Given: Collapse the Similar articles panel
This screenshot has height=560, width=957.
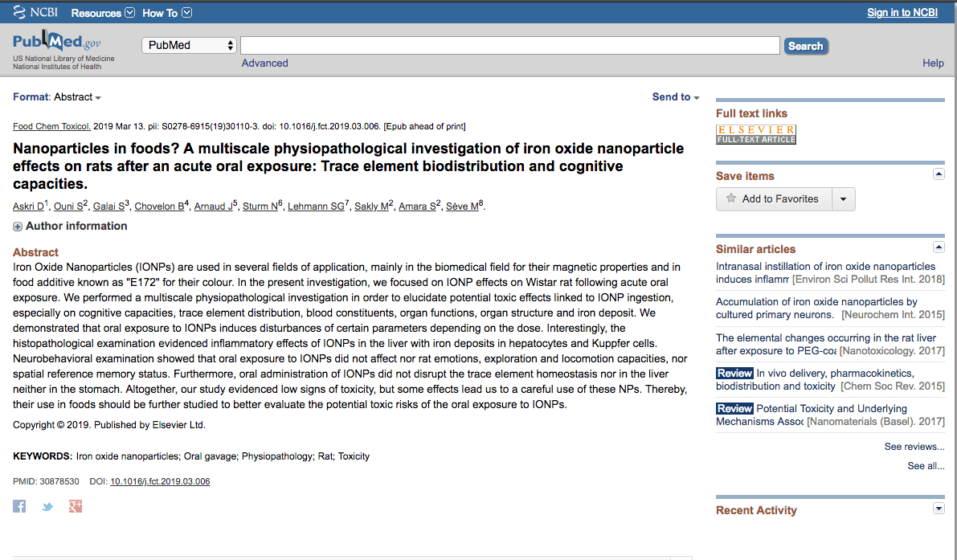Looking at the screenshot, I should 939,247.
